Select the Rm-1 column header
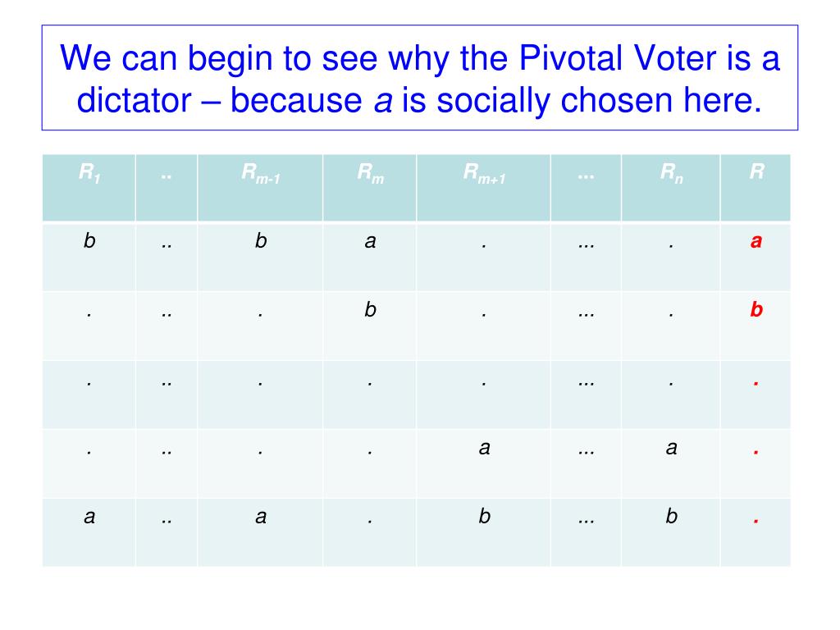Viewport: 840px width, 630px height. click(260, 188)
